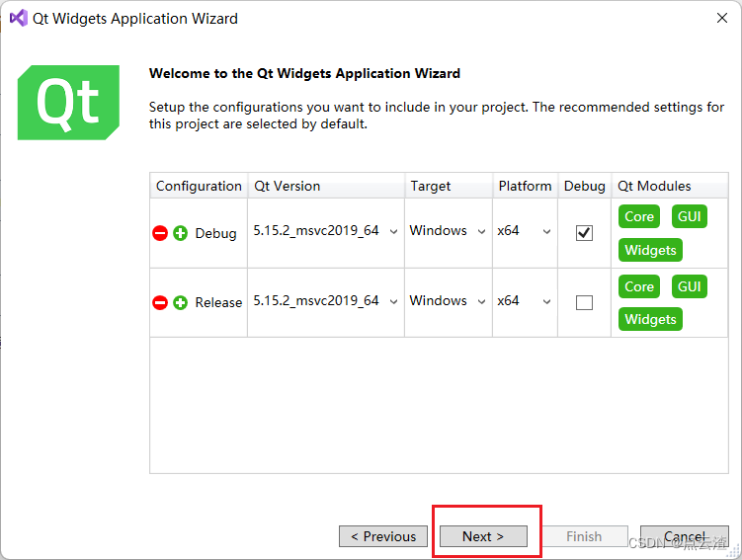Click the Cancel button
The height and width of the screenshot is (560, 742).
685,536
